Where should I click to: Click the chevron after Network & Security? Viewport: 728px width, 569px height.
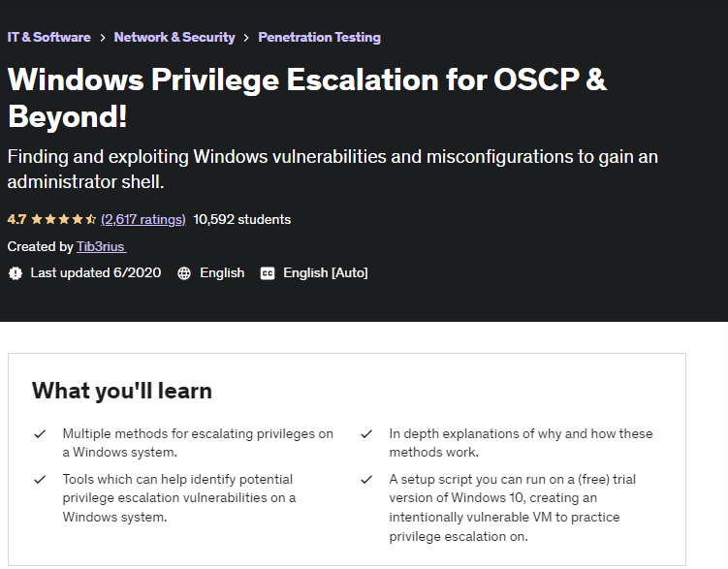coord(246,38)
